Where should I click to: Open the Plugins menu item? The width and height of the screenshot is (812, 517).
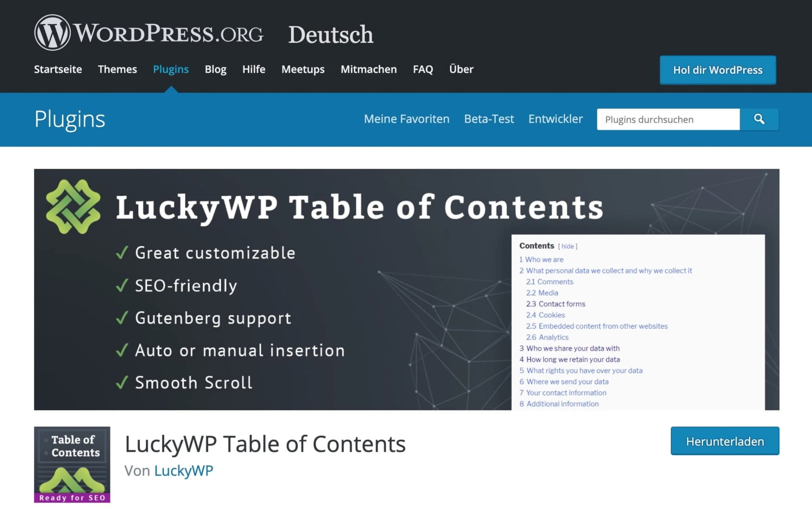(x=170, y=69)
